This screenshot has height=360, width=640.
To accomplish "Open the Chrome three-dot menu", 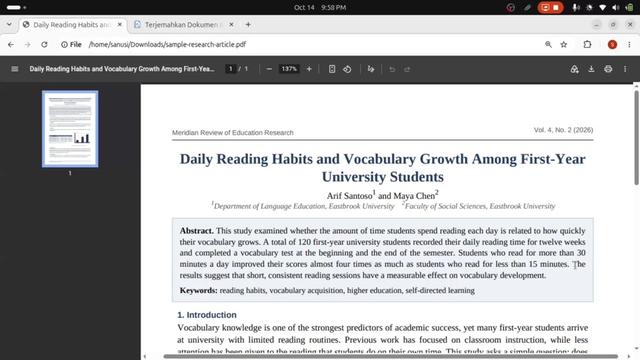I will pyautogui.click(x=629, y=44).
